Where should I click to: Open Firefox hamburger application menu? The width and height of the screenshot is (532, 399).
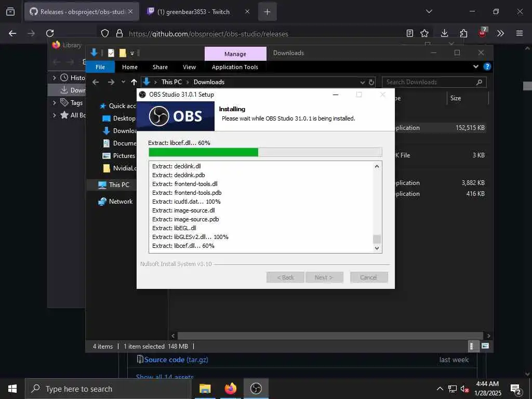pos(520,33)
